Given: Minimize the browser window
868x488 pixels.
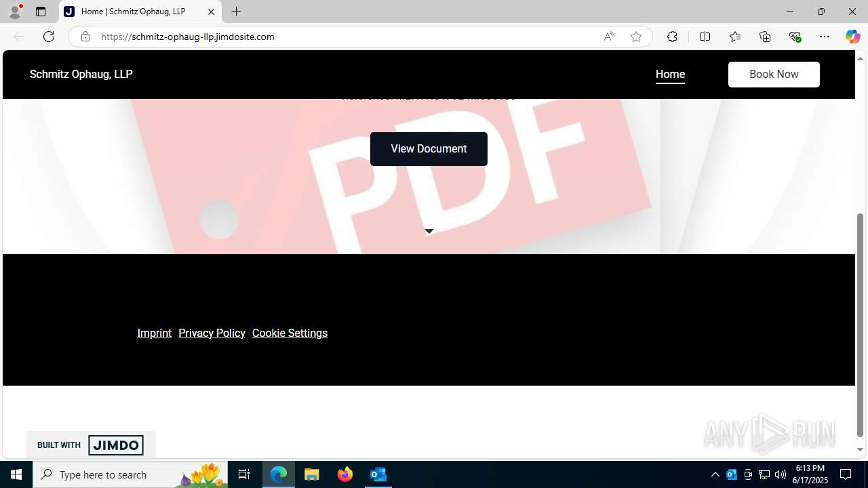Looking at the screenshot, I should point(790,12).
